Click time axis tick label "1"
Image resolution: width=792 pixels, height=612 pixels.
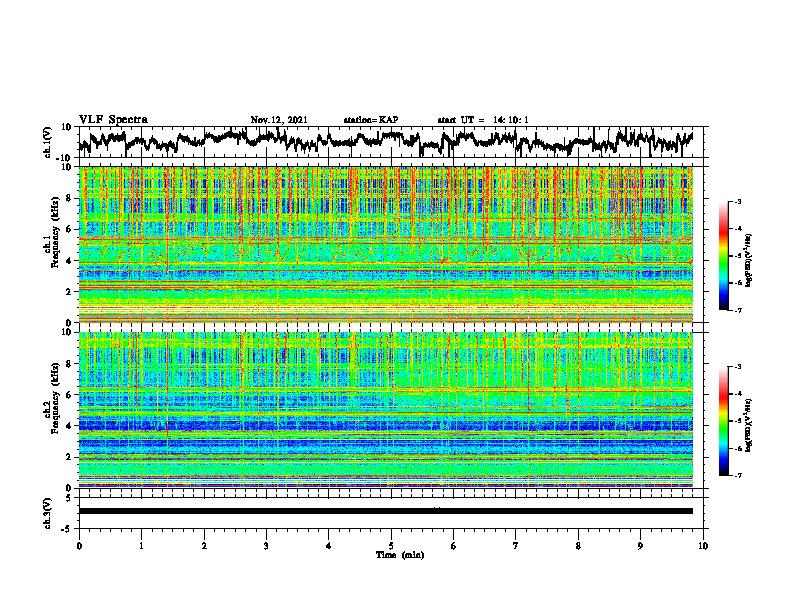click(x=141, y=546)
